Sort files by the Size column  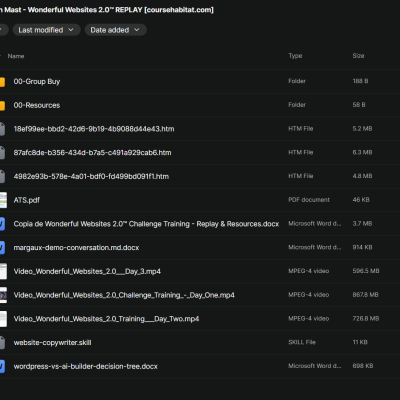point(358,56)
